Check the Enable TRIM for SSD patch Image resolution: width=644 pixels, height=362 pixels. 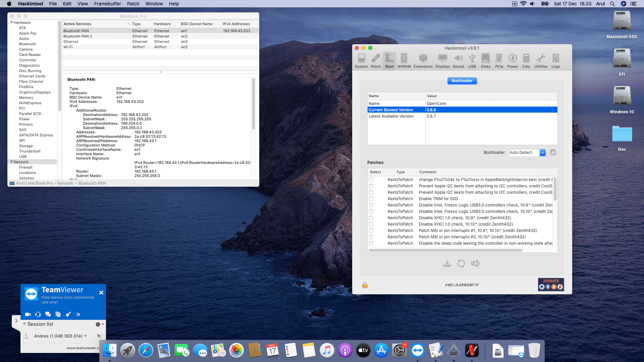click(x=371, y=199)
